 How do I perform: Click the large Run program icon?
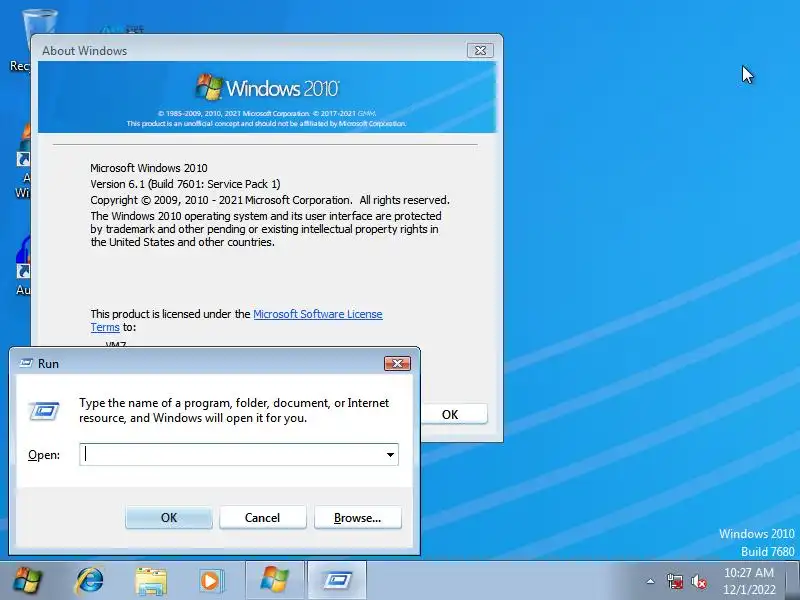44,410
